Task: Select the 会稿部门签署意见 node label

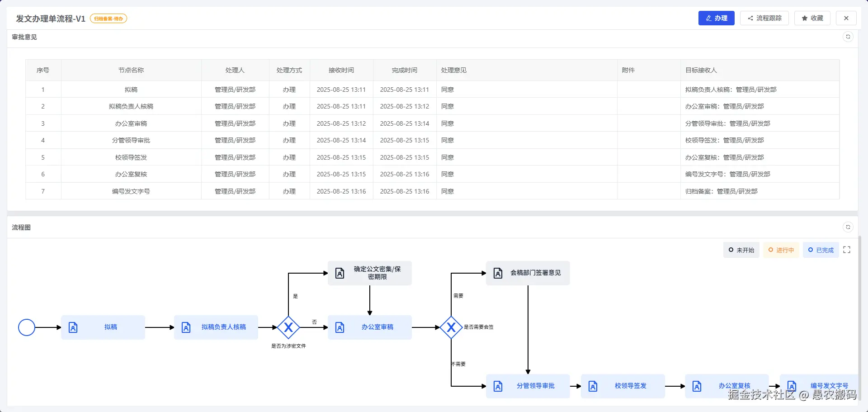Action: (536, 273)
